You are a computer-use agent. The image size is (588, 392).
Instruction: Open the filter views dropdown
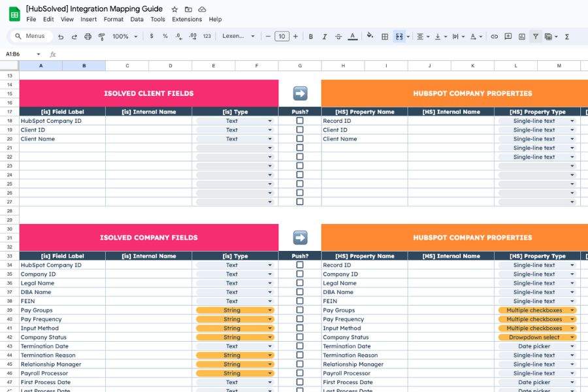click(x=551, y=37)
